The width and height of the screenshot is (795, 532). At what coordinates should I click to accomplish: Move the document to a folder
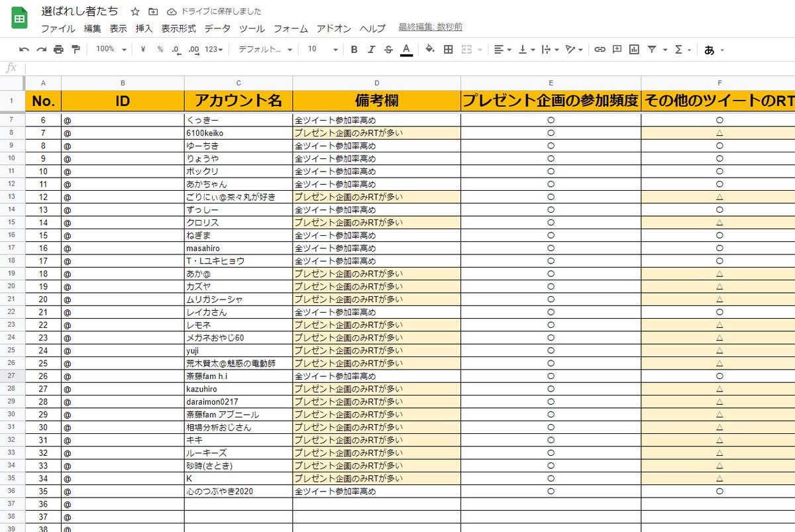coord(153,12)
